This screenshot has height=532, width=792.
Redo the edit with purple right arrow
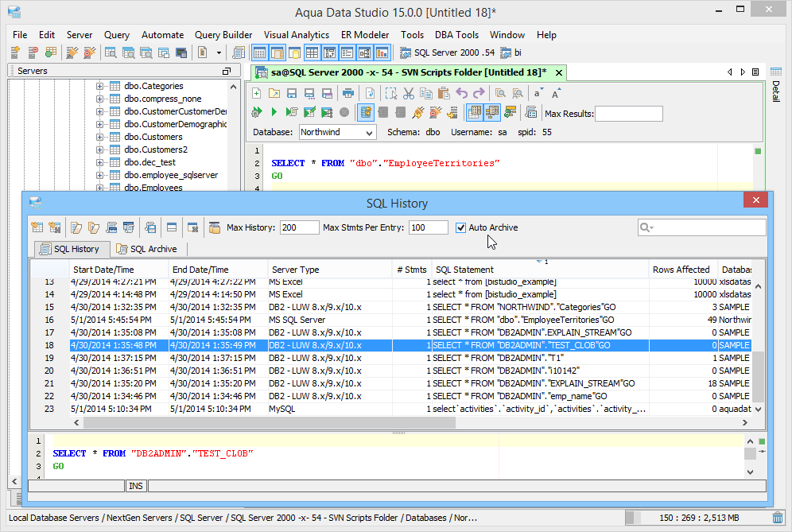pyautogui.click(x=479, y=94)
